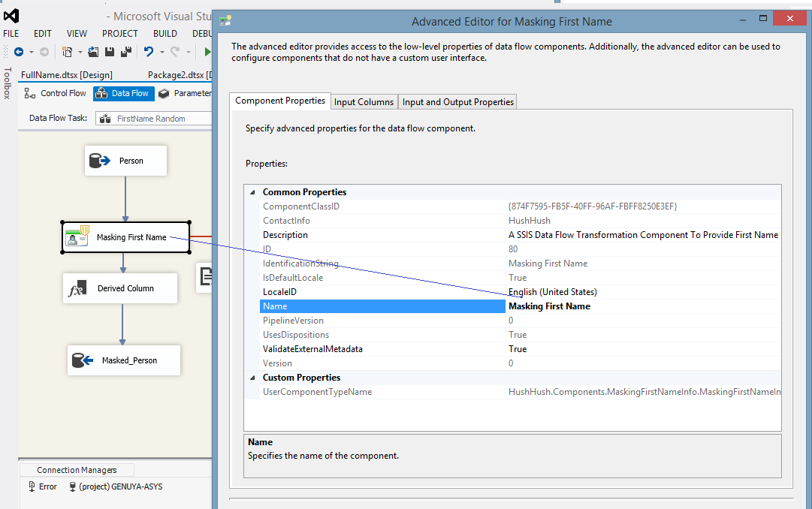Image resolution: width=812 pixels, height=509 pixels.
Task: Select the Derived Column transformation
Action: pos(120,288)
